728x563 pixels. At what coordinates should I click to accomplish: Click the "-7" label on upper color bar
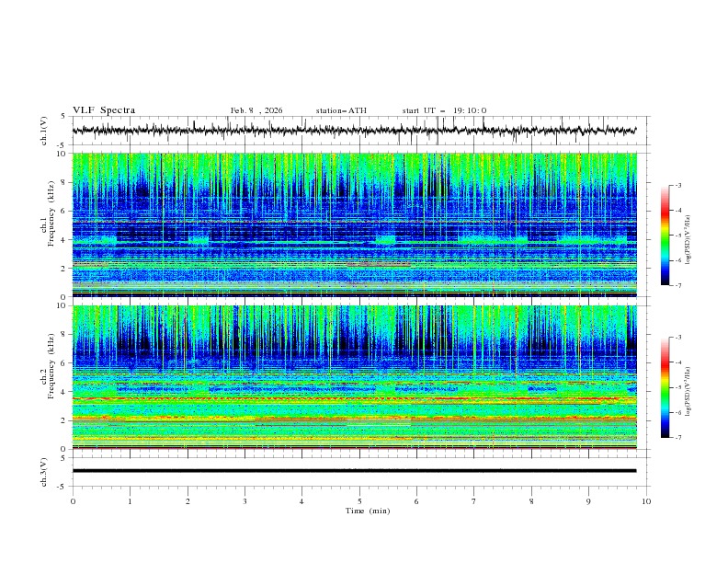tap(678, 286)
